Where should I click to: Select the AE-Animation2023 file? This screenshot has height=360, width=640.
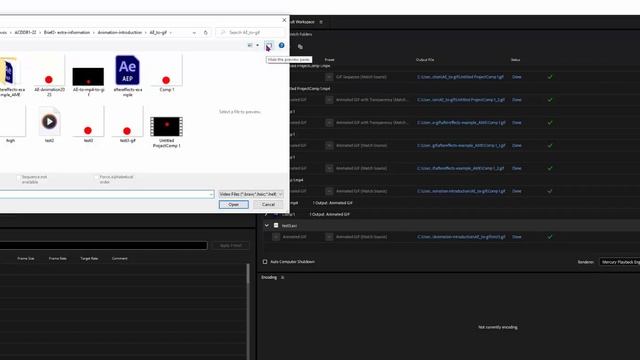[49, 76]
